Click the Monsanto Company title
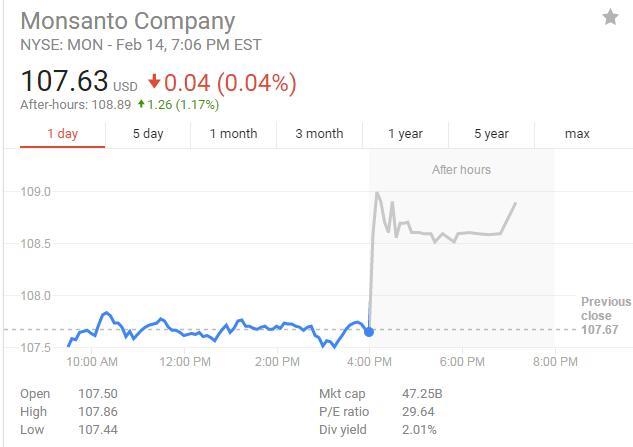 128,20
